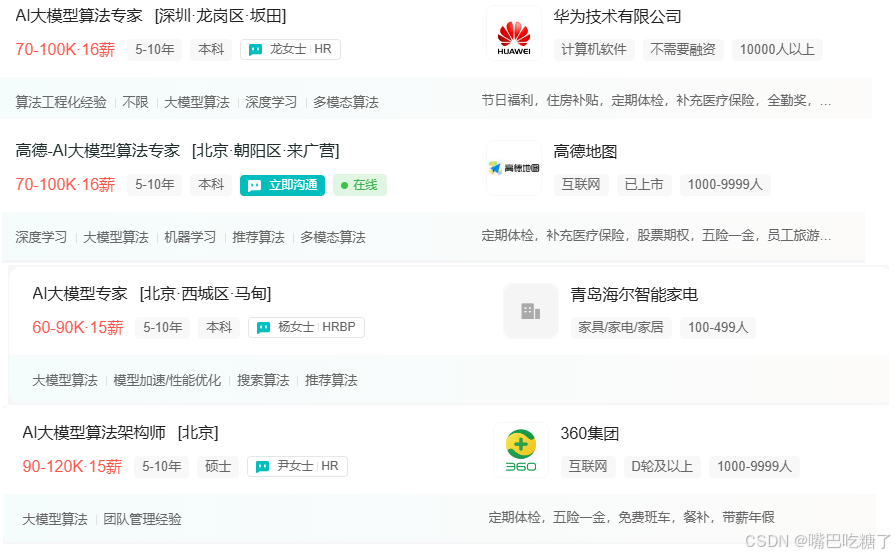The height and width of the screenshot is (556, 896).
Task: Click salary 70-100K·16薪 of 高德 job
Action: pos(65,185)
